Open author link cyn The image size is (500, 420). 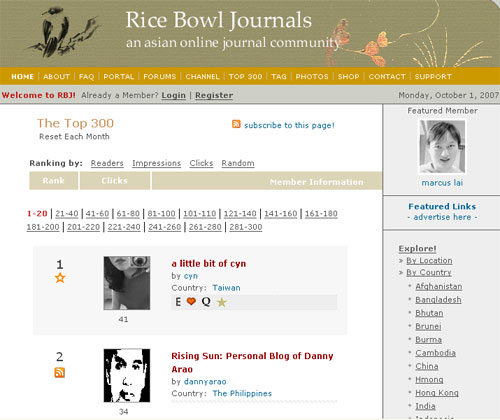191,276
